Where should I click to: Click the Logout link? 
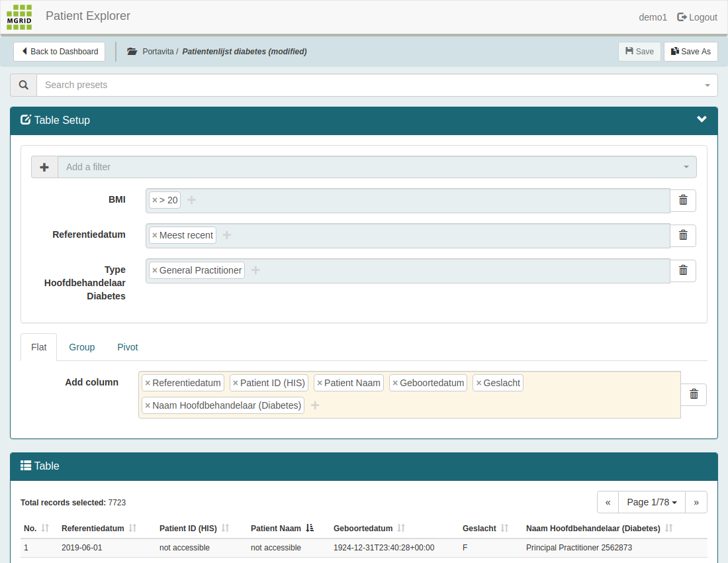697,17
